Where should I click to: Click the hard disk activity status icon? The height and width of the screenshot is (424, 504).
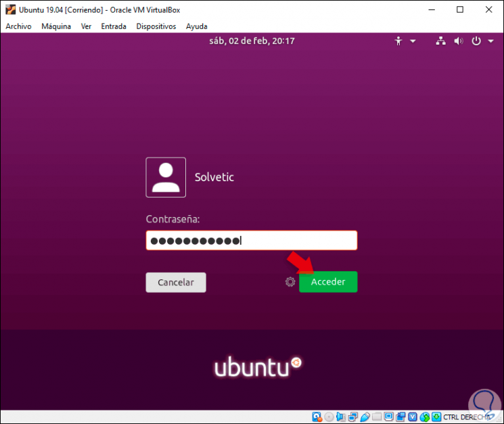317,417
